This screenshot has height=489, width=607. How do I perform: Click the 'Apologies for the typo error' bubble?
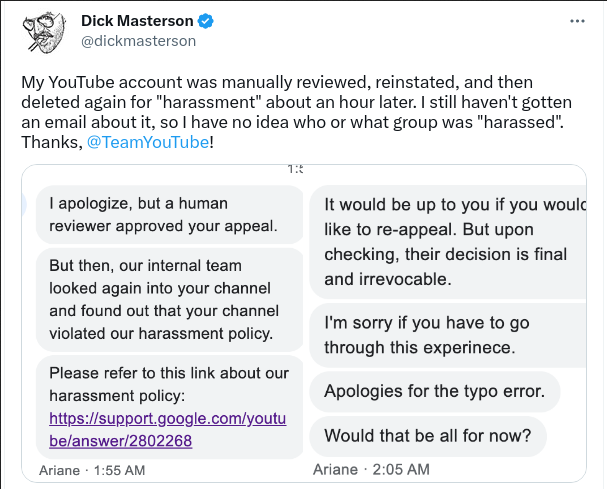pos(435,391)
